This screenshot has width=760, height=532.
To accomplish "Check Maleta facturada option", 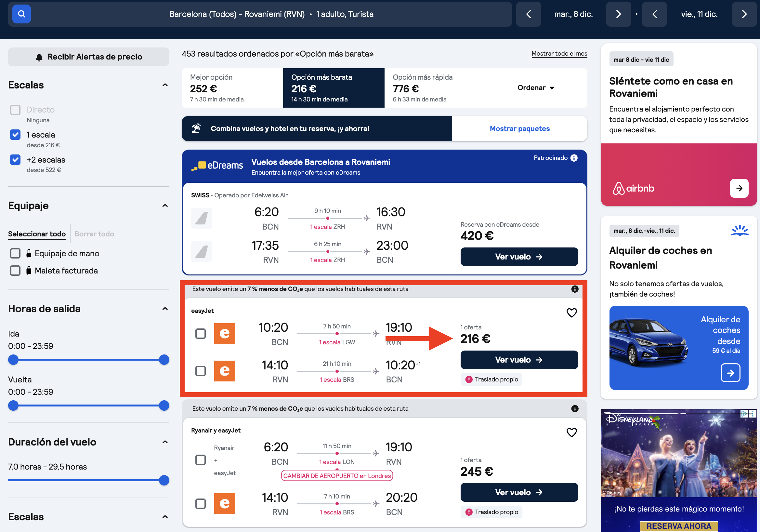I will click(x=15, y=271).
